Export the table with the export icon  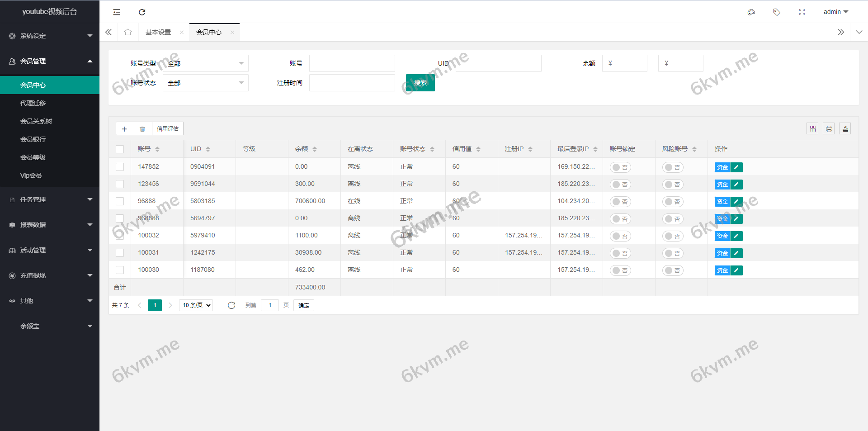845,128
